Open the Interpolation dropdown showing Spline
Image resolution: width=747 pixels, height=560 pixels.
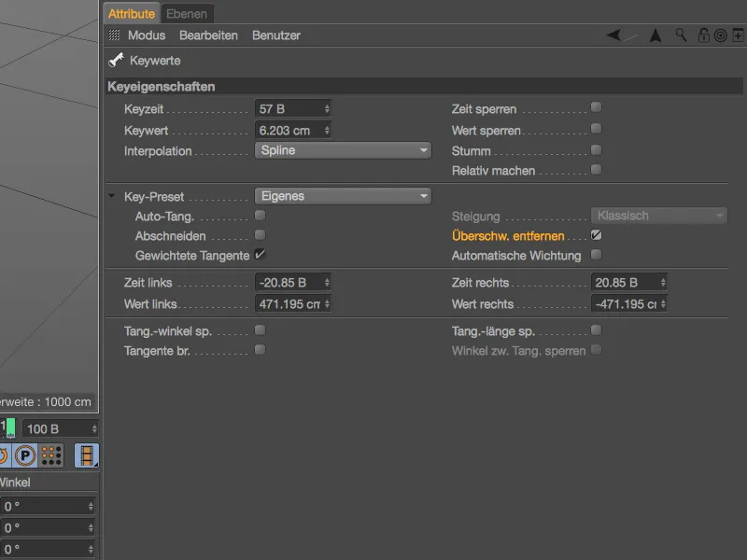(x=341, y=150)
